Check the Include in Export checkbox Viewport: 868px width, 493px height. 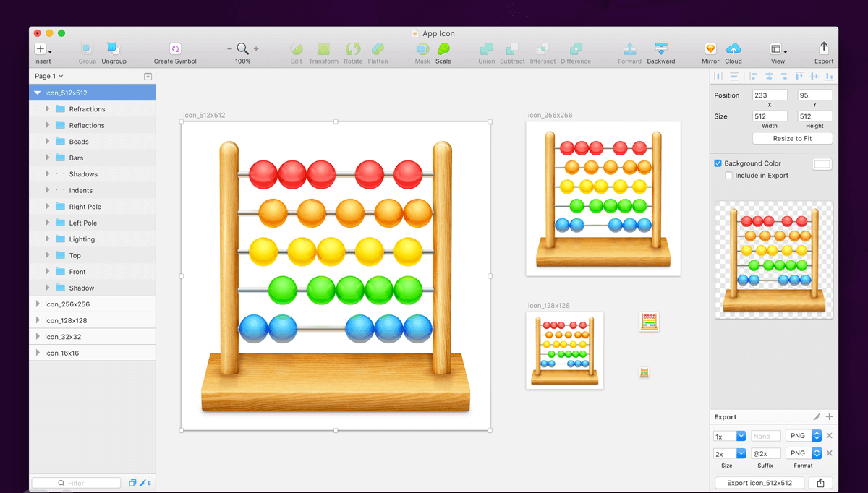[x=729, y=176]
